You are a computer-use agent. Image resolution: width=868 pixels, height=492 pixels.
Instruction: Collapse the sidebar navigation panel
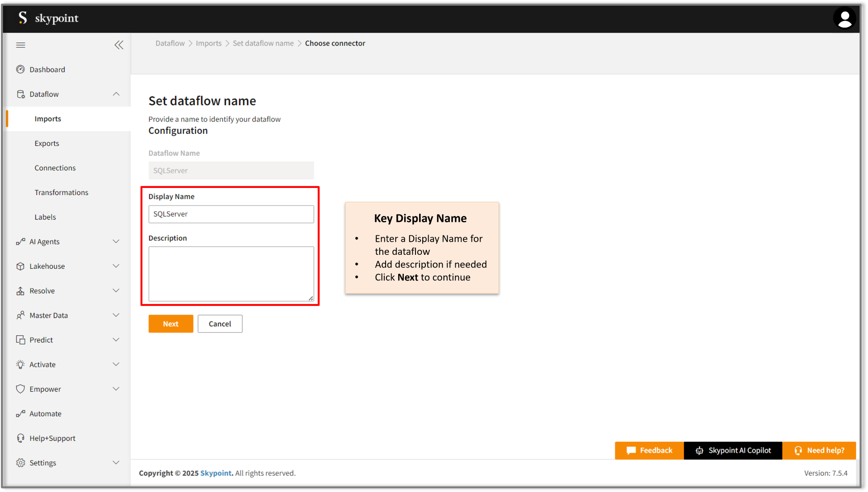pyautogui.click(x=118, y=45)
